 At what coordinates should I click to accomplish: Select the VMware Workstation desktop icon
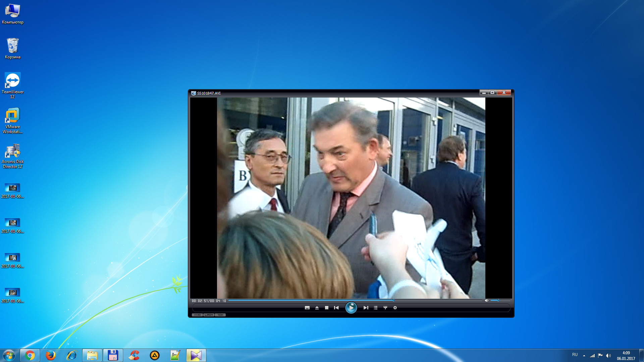pyautogui.click(x=13, y=121)
